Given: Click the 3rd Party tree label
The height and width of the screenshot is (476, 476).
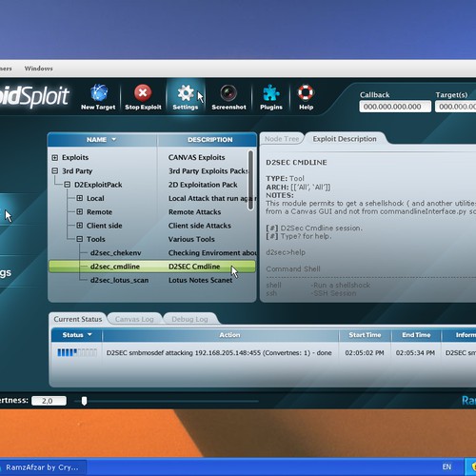Looking at the screenshot, I should click(77, 171).
